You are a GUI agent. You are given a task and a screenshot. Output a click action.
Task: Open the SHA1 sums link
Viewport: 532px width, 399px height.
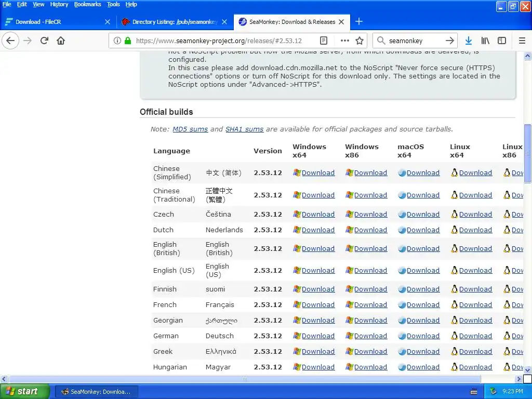[x=244, y=129]
